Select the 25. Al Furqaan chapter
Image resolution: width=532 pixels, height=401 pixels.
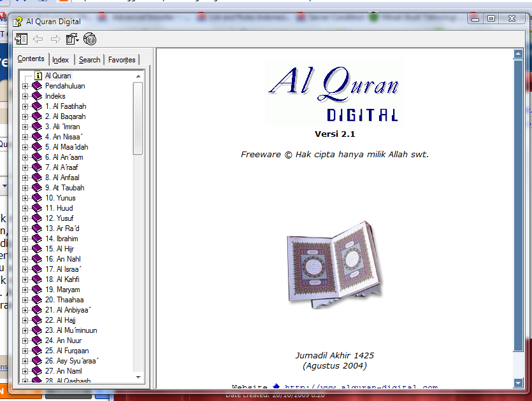pyautogui.click(x=67, y=351)
